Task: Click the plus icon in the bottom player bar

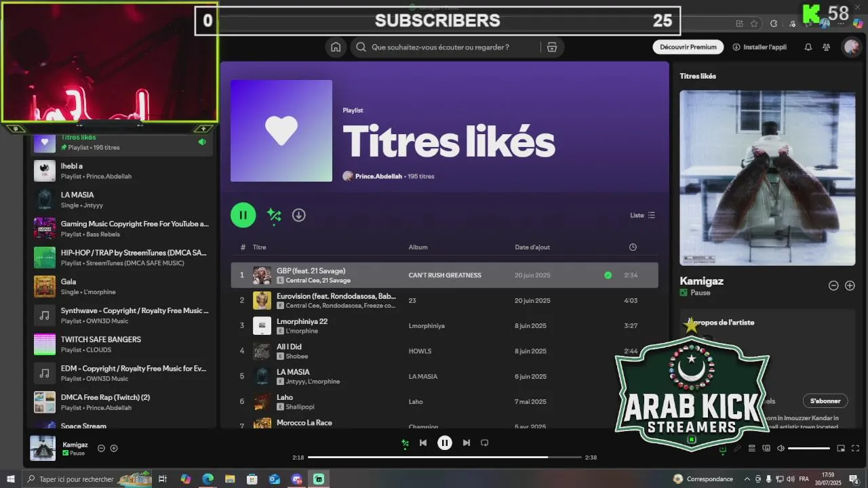Action: pos(114,448)
